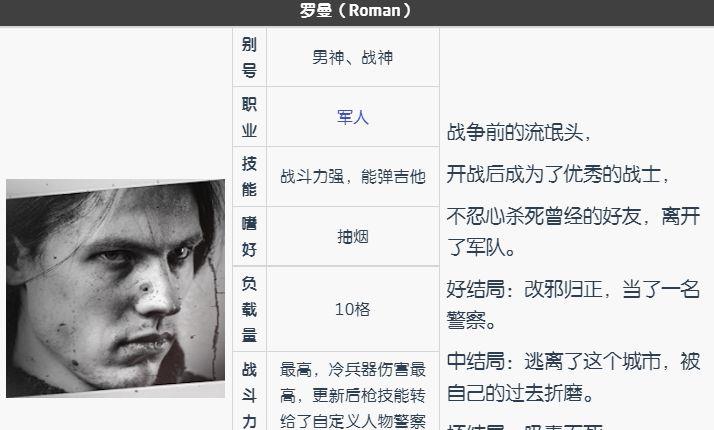Click the 男神、战神 nickname cell
Screen dimensions: 714x430
353,57
